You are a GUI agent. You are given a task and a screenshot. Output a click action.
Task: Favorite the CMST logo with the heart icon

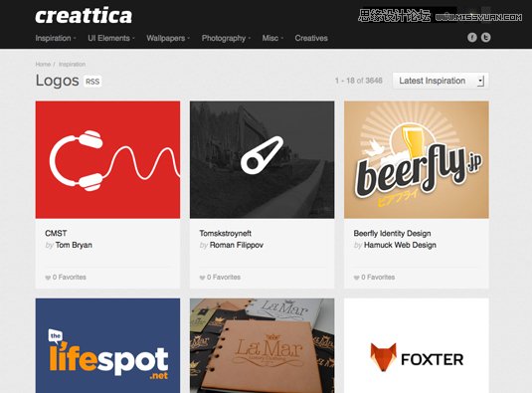48,278
